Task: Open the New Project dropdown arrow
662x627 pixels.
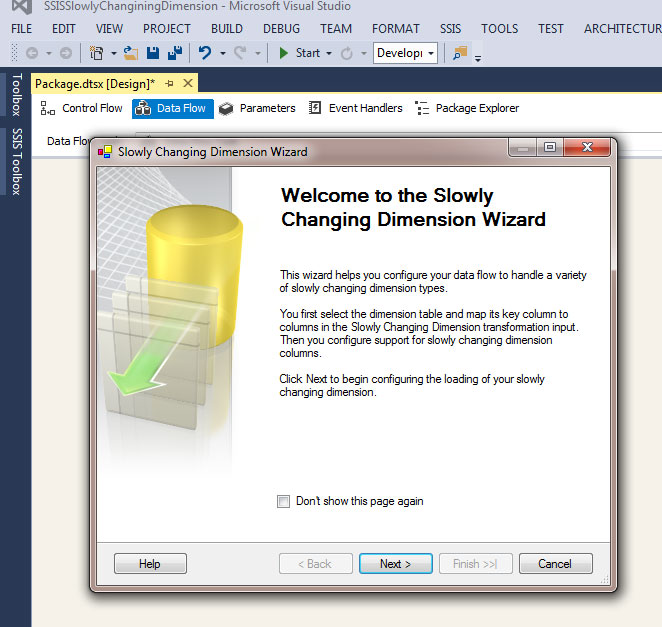Action: pos(114,54)
